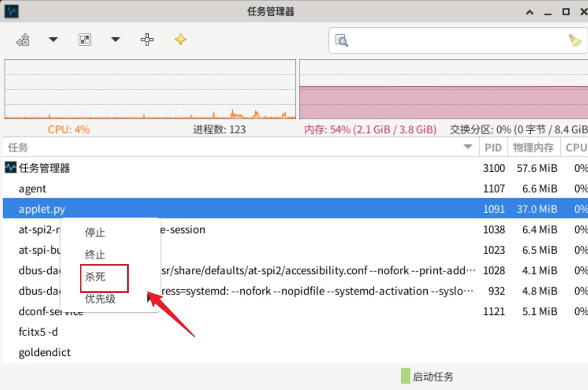Click the green 启动任务 color swatch

coord(405,376)
